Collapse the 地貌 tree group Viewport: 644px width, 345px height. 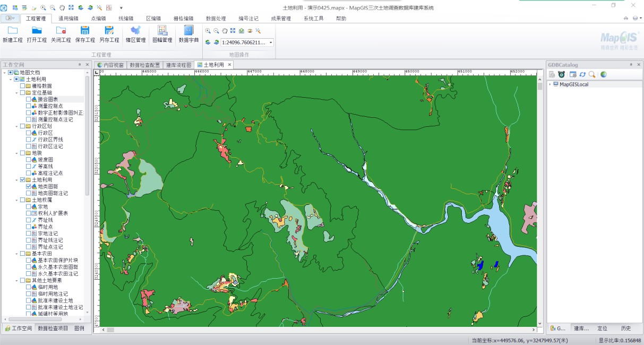(17, 153)
